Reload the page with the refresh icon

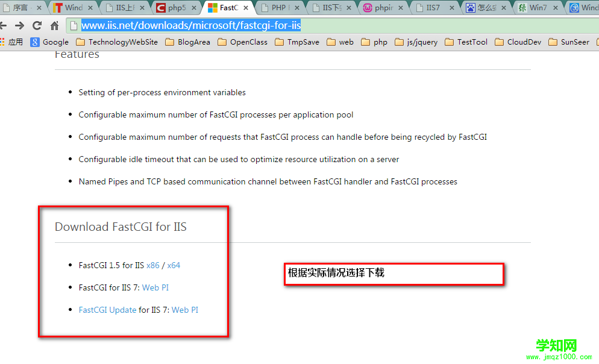pyautogui.click(x=37, y=25)
